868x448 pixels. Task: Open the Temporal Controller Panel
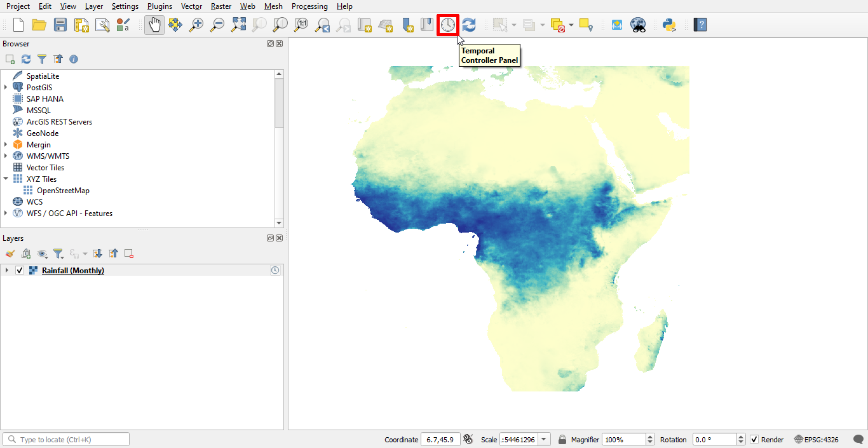pyautogui.click(x=448, y=25)
